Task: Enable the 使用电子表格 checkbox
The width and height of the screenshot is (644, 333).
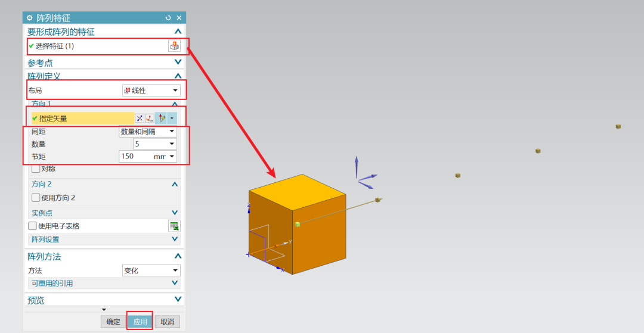Action: (32, 226)
